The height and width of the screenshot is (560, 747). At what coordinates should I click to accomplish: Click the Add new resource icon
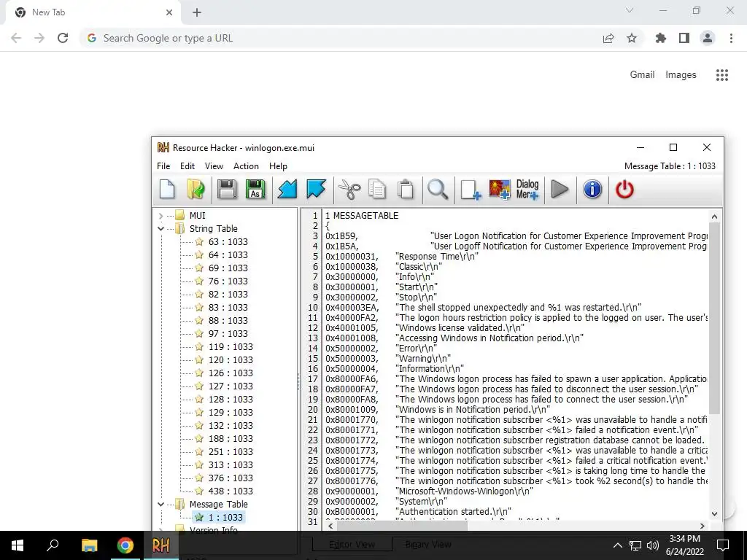[x=471, y=190]
